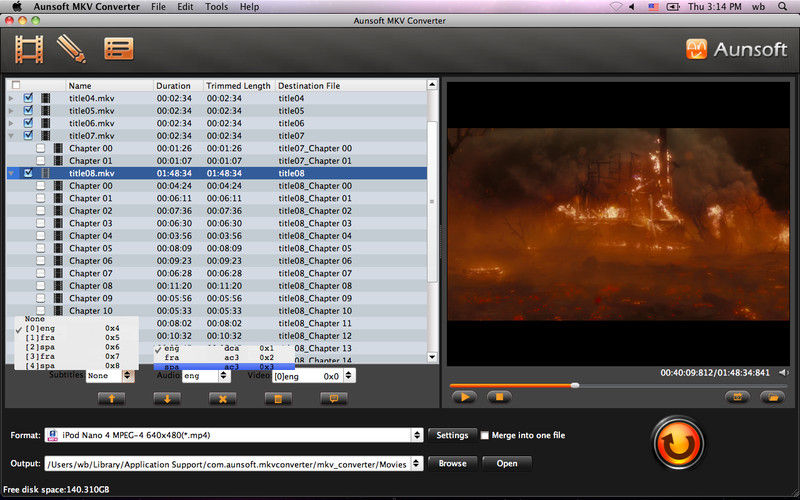Click the battery icon in menu bar
Image resolution: width=800 pixels, height=500 pixels.
point(673,7)
